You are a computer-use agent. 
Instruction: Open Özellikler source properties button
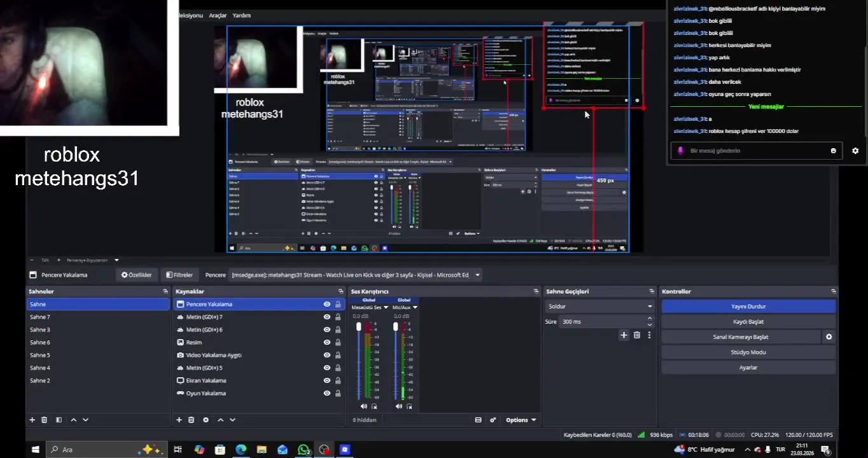point(137,275)
